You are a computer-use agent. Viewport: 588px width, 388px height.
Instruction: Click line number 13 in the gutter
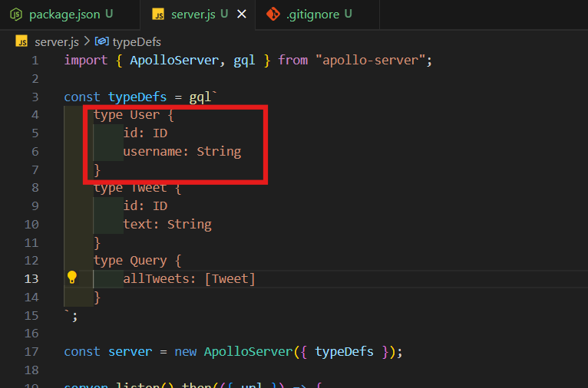click(31, 279)
